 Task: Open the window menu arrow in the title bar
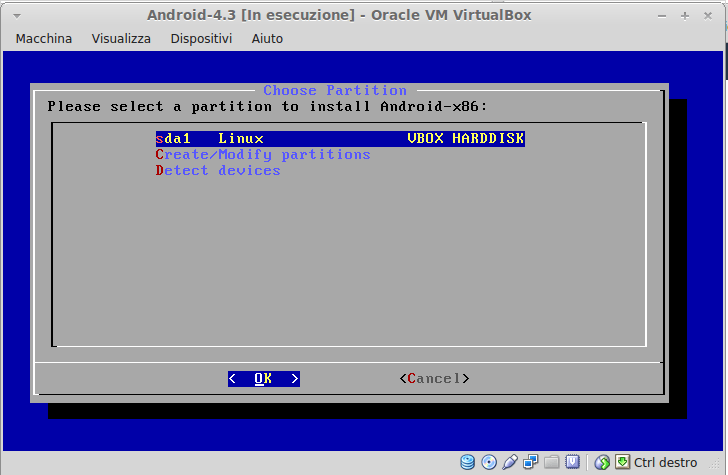(x=17, y=16)
